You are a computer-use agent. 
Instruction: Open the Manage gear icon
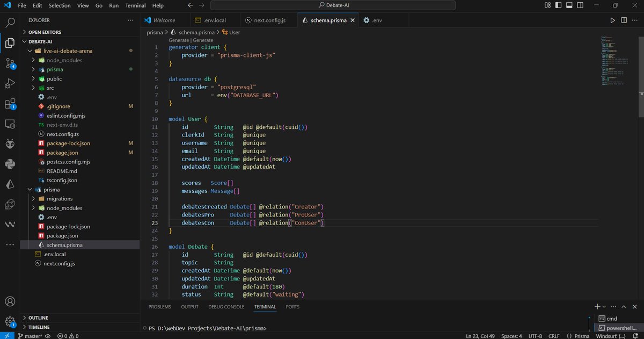[x=10, y=322]
